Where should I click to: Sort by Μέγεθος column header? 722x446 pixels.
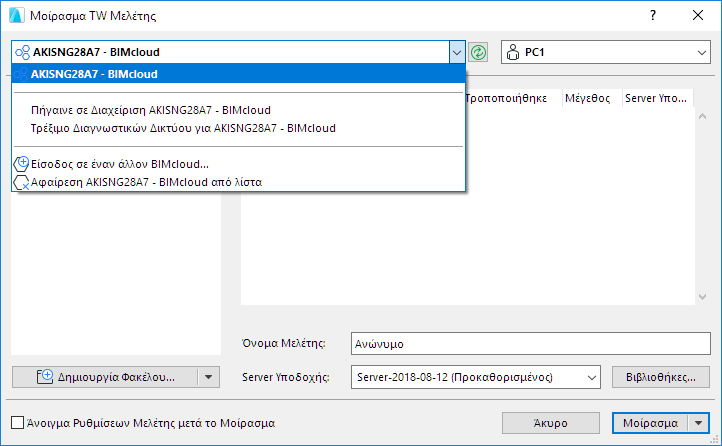tap(592, 98)
